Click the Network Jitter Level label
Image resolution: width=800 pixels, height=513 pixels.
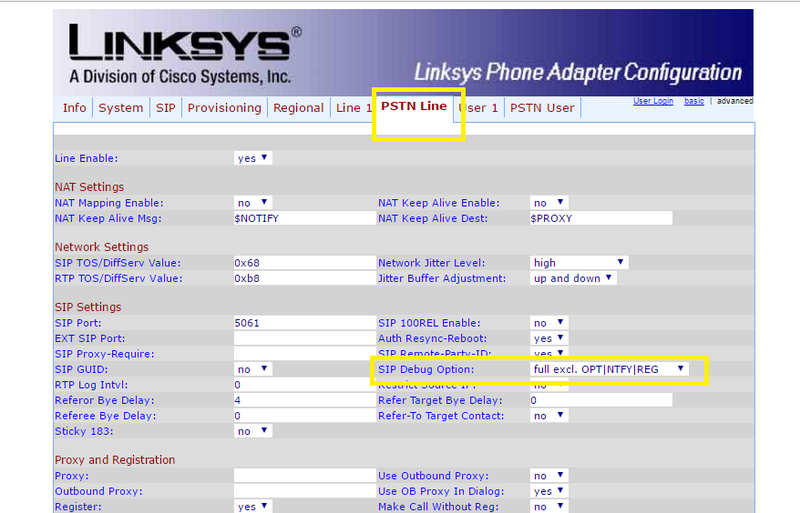432,263
